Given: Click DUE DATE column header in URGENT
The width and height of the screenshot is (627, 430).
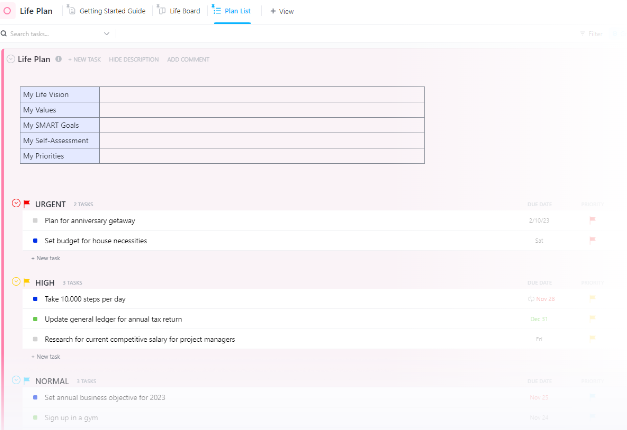Looking at the screenshot, I should click(539, 204).
